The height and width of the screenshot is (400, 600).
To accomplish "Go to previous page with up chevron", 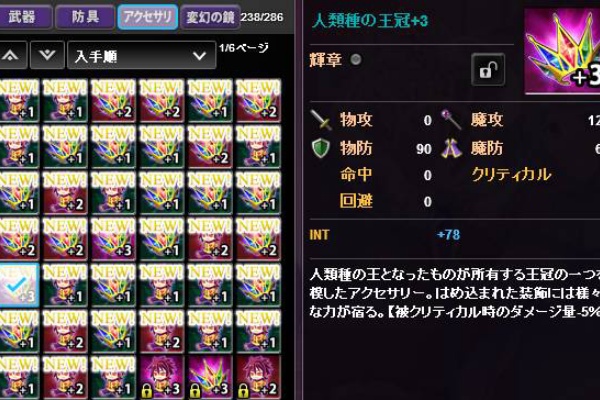I will click(x=11, y=56).
